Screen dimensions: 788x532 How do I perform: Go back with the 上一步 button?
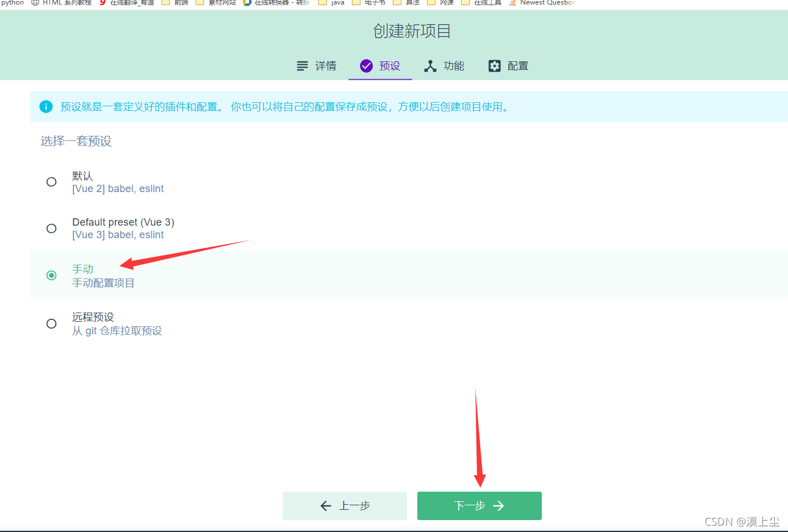coord(345,506)
